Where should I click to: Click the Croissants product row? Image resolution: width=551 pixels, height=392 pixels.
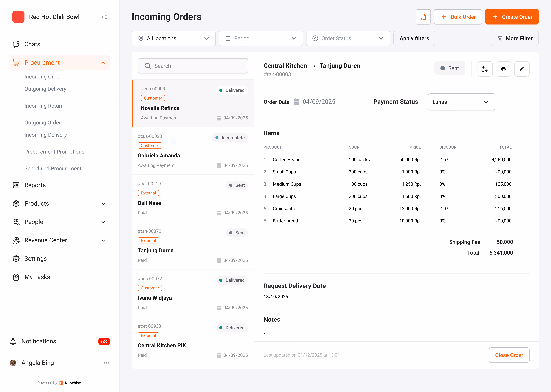pos(387,209)
